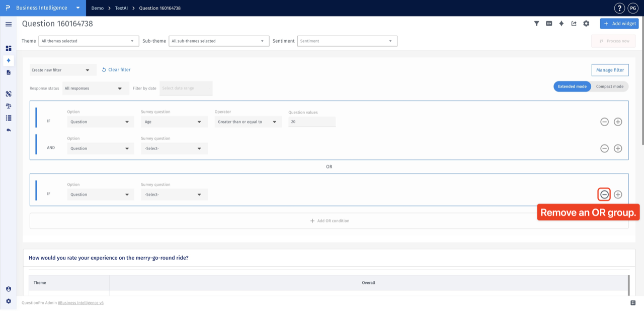Open the PG profile avatar
644x311 pixels.
pyautogui.click(x=633, y=8)
